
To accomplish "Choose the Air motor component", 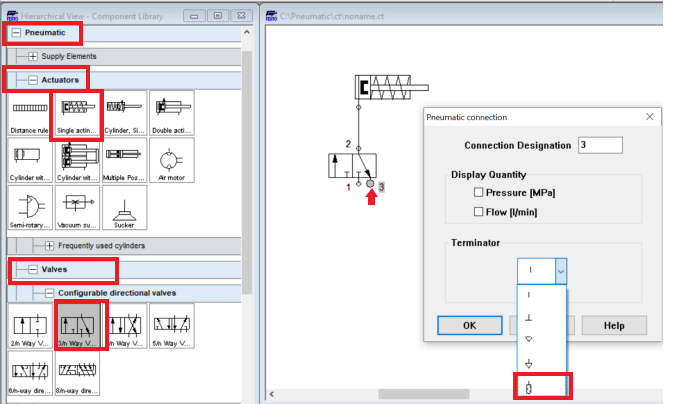I will [170, 161].
